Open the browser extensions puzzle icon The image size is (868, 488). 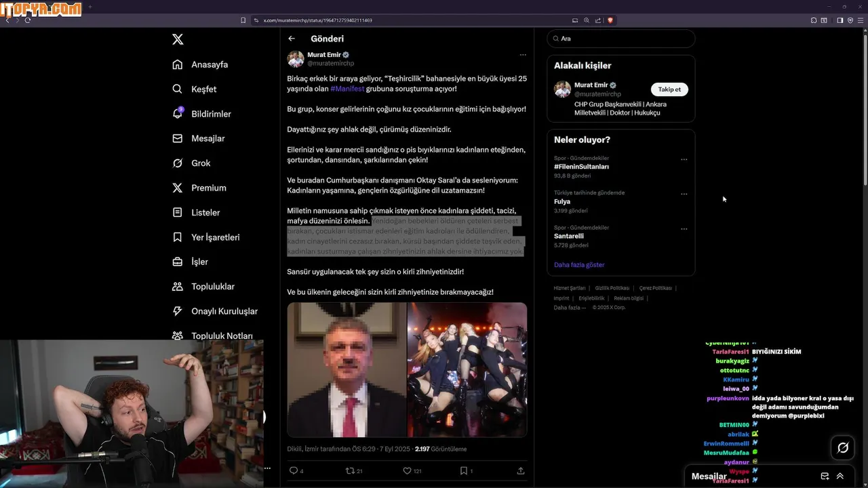coord(814,20)
